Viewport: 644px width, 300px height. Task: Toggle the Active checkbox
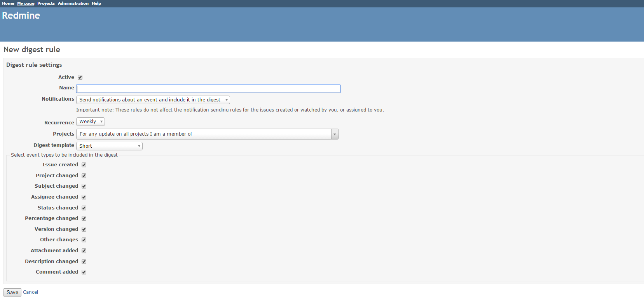[80, 77]
